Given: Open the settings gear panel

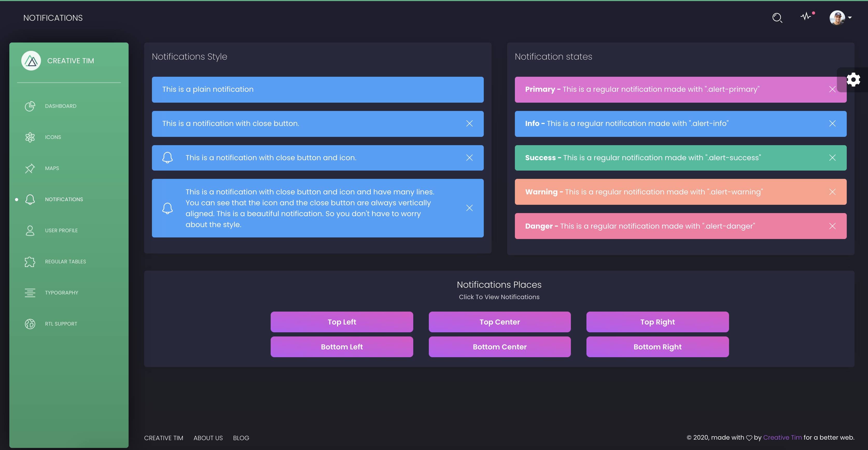Looking at the screenshot, I should coord(853,80).
